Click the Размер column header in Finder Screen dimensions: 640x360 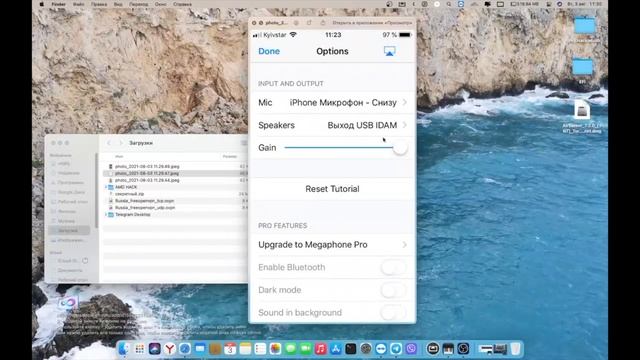coord(229,156)
